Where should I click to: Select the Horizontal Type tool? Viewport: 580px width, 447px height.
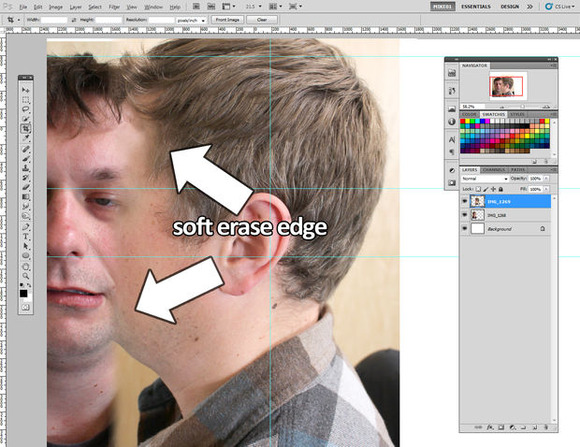coord(26,236)
